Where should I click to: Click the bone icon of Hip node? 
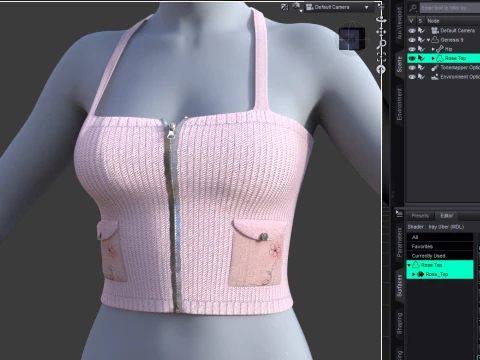tap(440, 49)
